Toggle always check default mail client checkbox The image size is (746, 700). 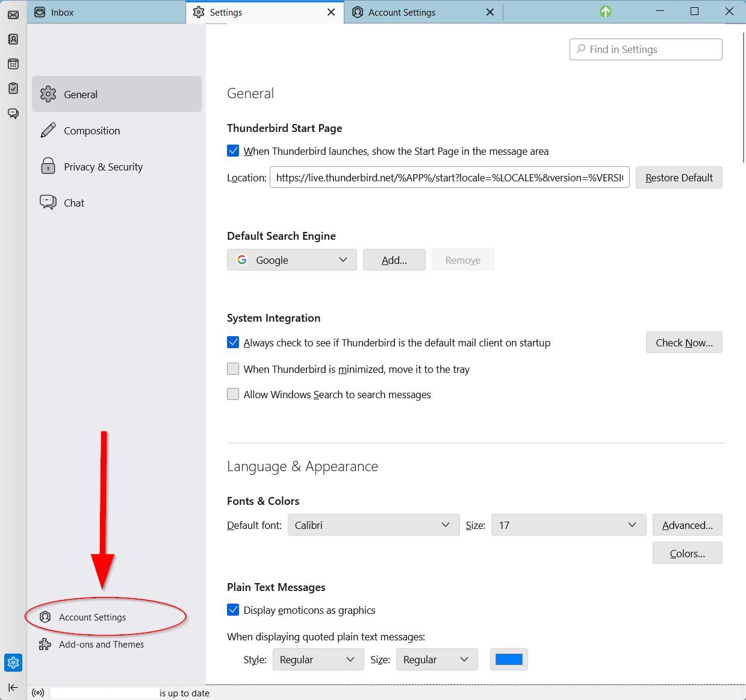[233, 342]
